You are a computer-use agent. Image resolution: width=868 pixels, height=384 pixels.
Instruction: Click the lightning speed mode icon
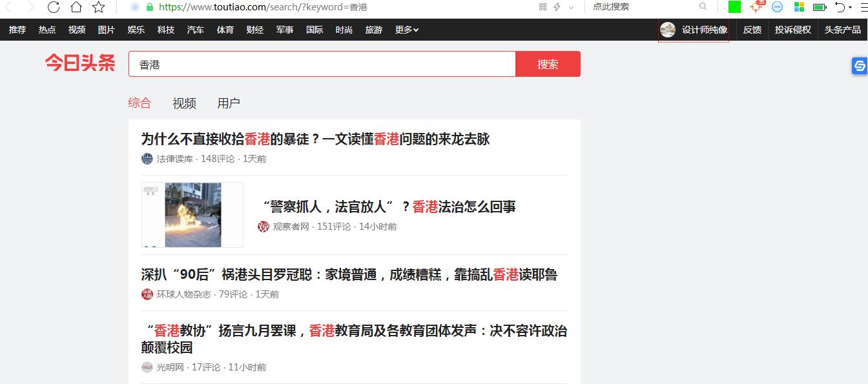point(557,7)
